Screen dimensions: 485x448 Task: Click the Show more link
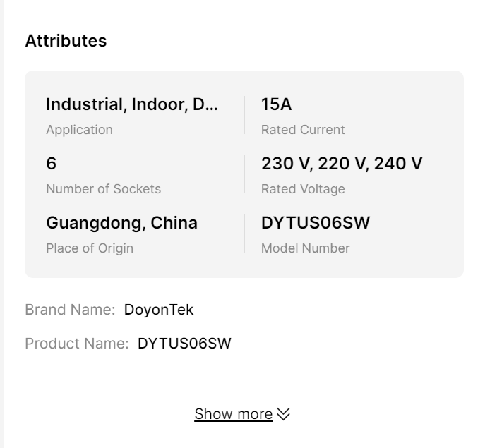point(233,414)
